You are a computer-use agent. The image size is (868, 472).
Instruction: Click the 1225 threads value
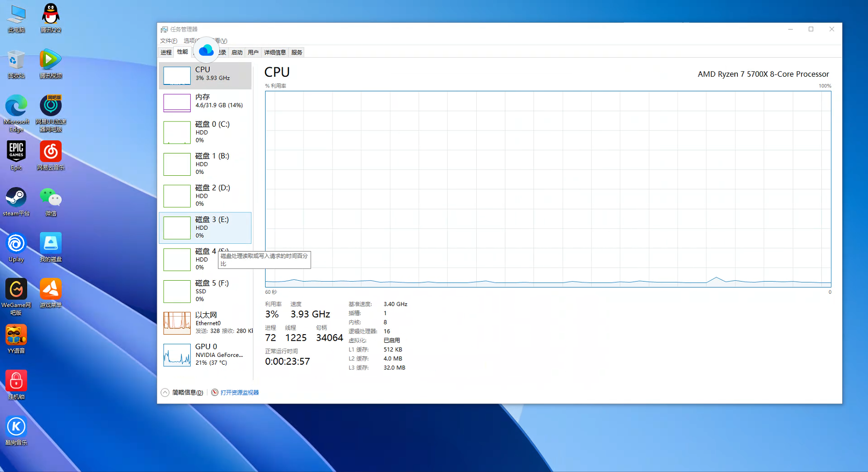296,337
